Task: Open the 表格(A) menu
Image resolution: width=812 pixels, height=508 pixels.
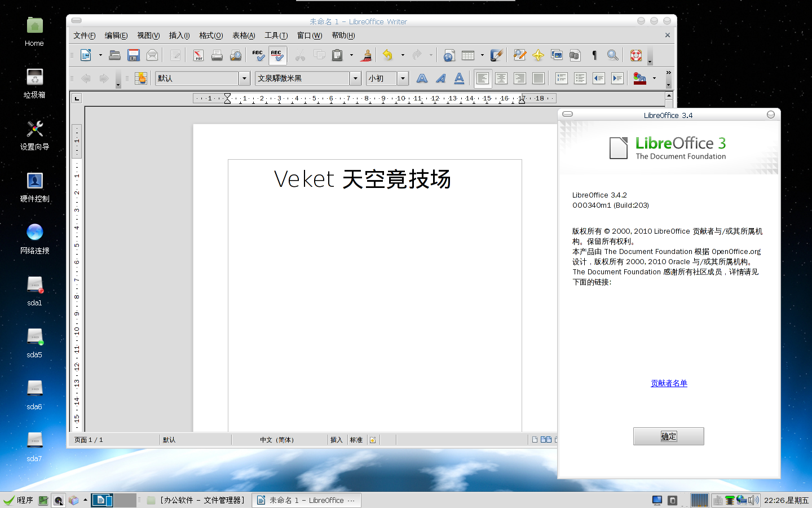Action: [244, 36]
